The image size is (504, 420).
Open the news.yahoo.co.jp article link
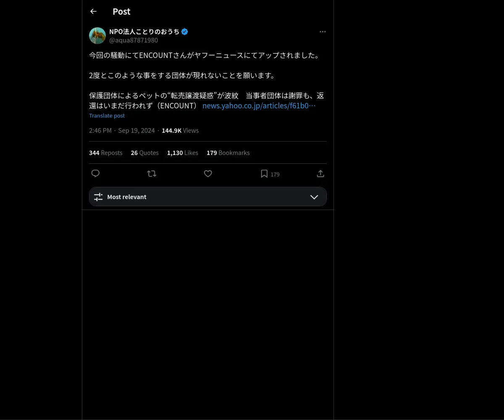(x=259, y=105)
